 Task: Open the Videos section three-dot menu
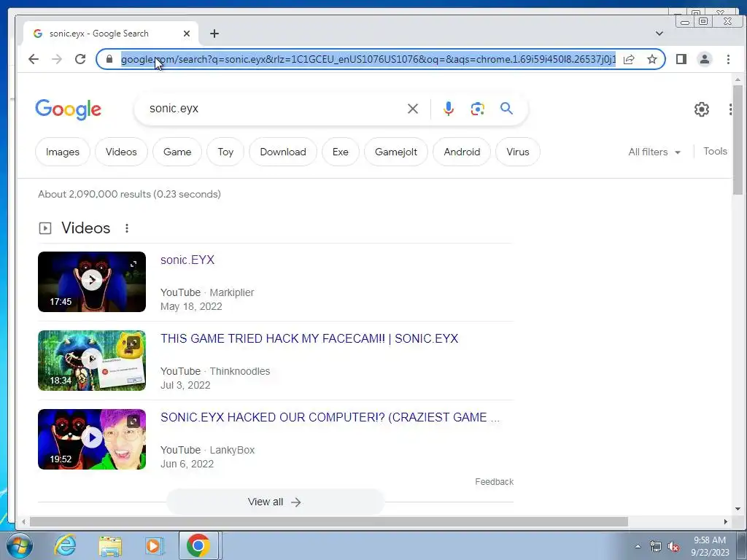127,228
